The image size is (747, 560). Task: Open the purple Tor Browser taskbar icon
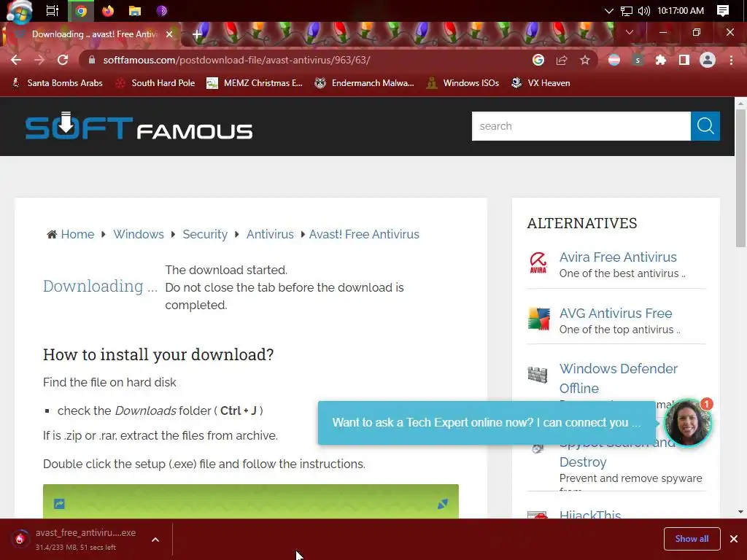point(162,10)
